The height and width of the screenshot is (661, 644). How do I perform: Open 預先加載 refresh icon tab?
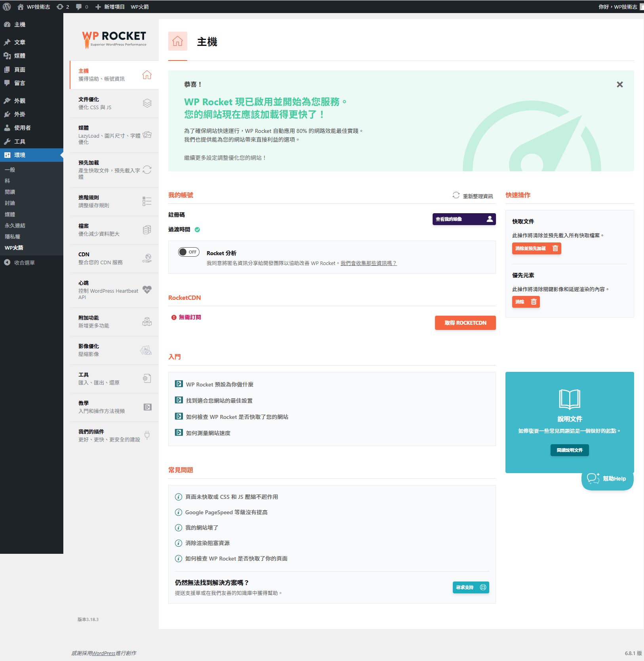tap(147, 170)
